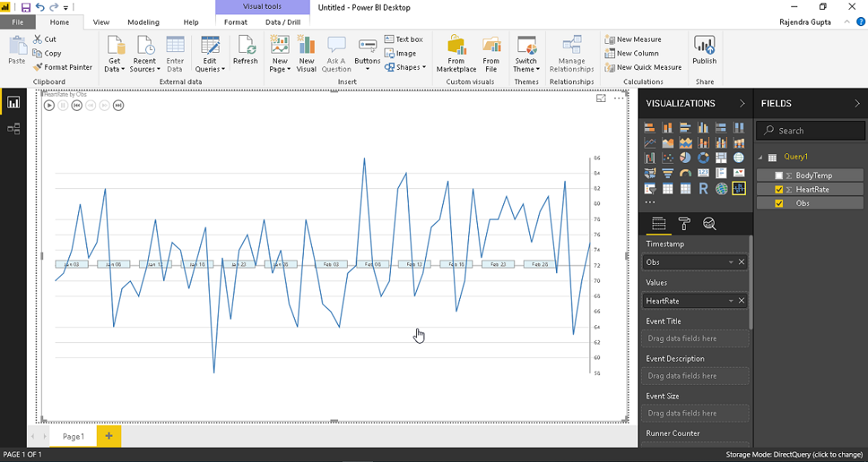Screen dimensions: 868x462
Task: Uncheck the HeartRate field checkbox
Action: coord(779,189)
